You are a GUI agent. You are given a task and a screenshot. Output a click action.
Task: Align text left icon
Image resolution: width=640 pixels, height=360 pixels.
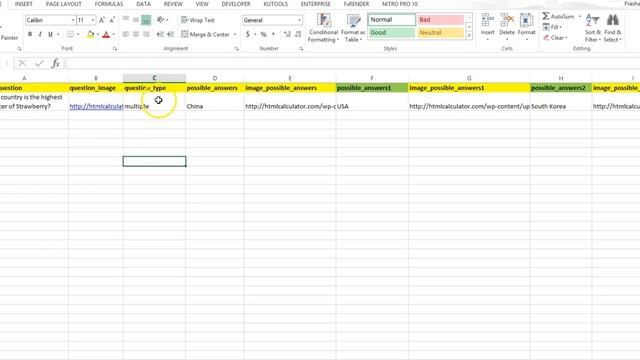pyautogui.click(x=126, y=34)
